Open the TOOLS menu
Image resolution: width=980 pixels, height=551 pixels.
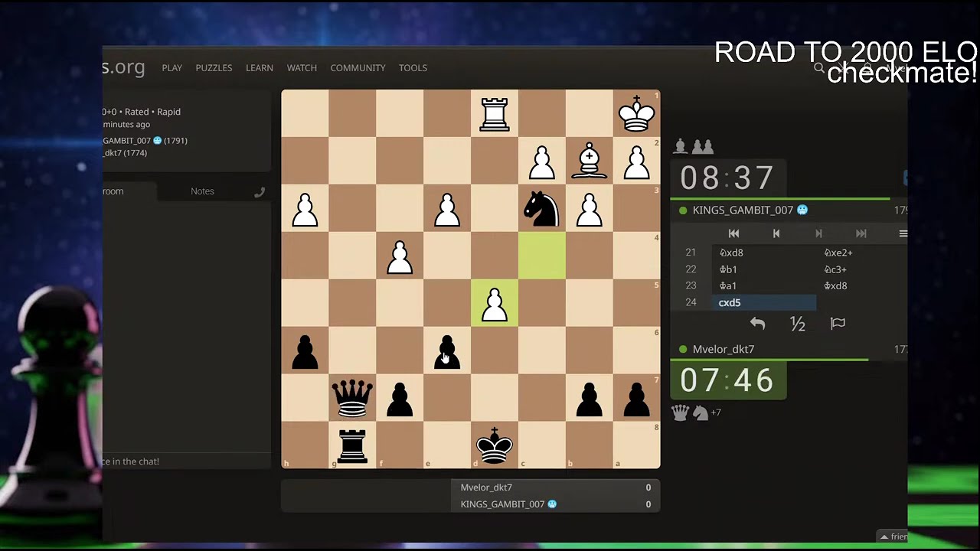tap(413, 68)
